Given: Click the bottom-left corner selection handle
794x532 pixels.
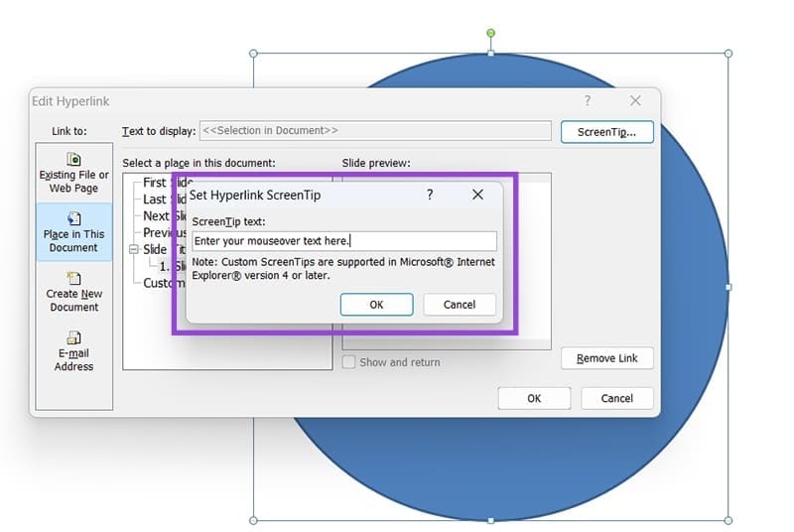Looking at the screenshot, I should pyautogui.click(x=254, y=520).
